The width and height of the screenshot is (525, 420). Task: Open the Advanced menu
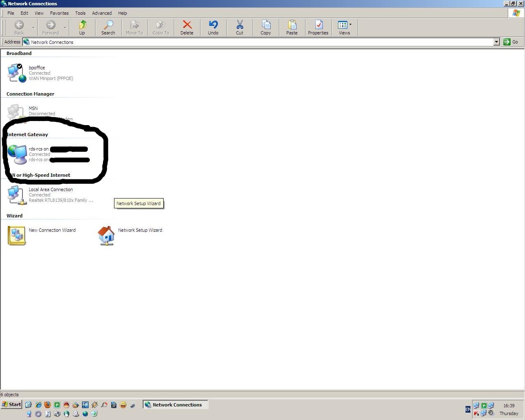coord(102,13)
